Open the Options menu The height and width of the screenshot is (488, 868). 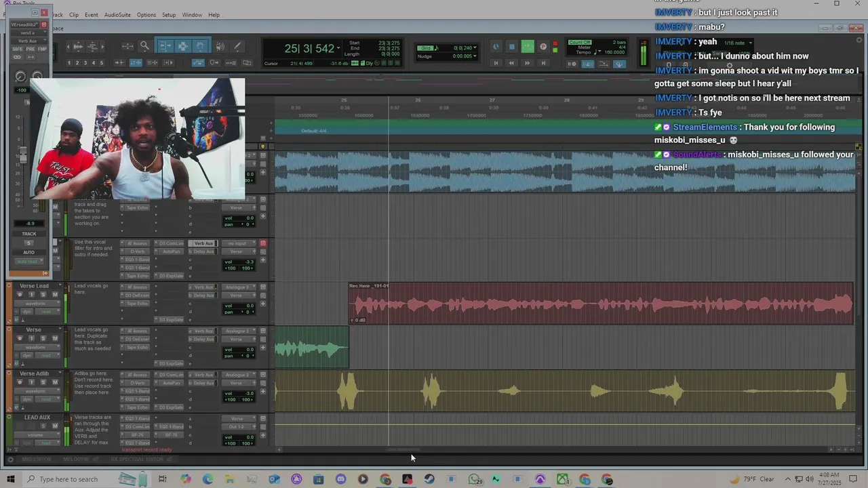click(x=146, y=15)
